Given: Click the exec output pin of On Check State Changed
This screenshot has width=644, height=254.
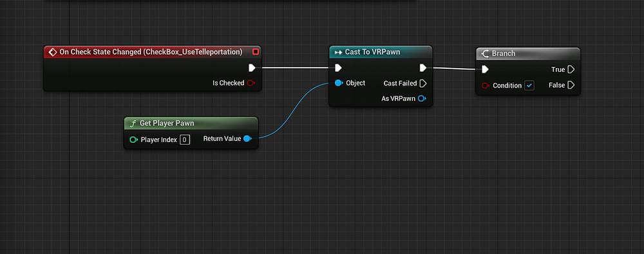Looking at the screenshot, I should click(x=252, y=68).
